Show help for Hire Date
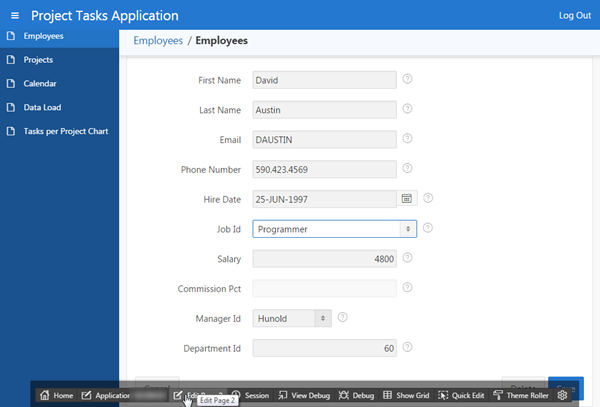The width and height of the screenshot is (600, 407). (x=428, y=198)
